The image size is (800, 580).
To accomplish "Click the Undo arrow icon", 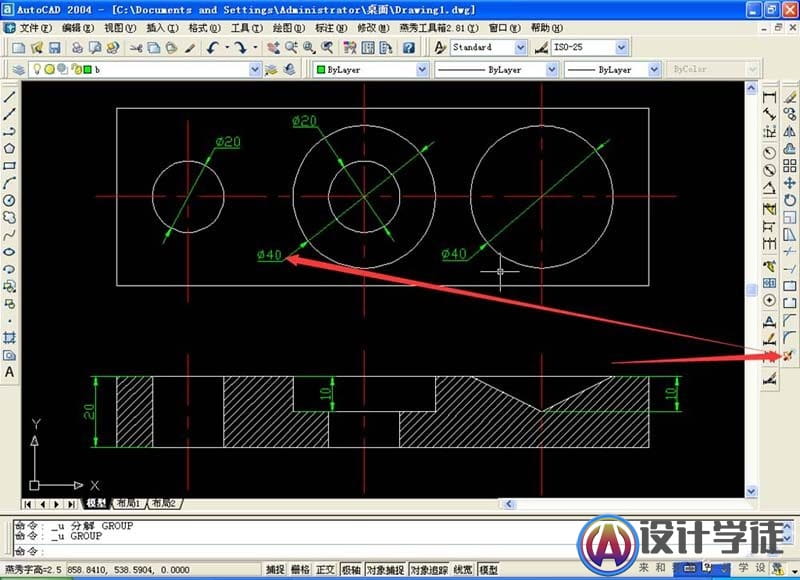I will tap(213, 48).
